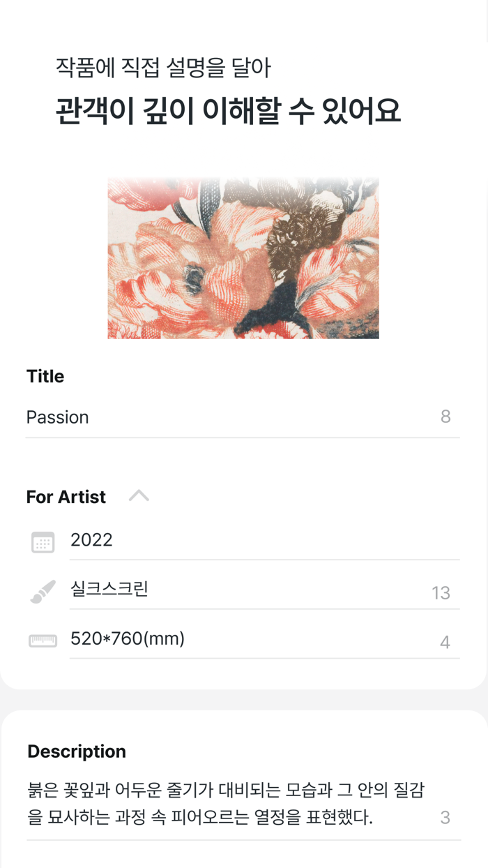Click the For Artist heading
The height and width of the screenshot is (868, 488).
pos(66,496)
